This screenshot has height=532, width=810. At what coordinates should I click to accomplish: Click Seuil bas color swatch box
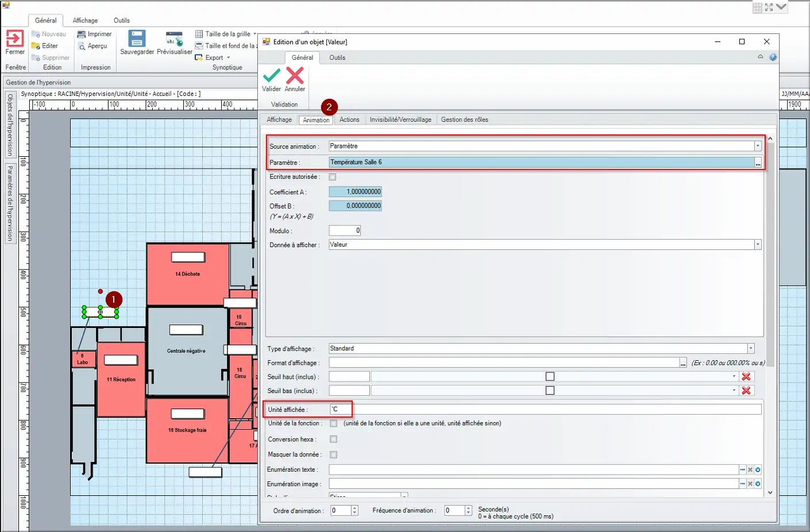pyautogui.click(x=550, y=391)
